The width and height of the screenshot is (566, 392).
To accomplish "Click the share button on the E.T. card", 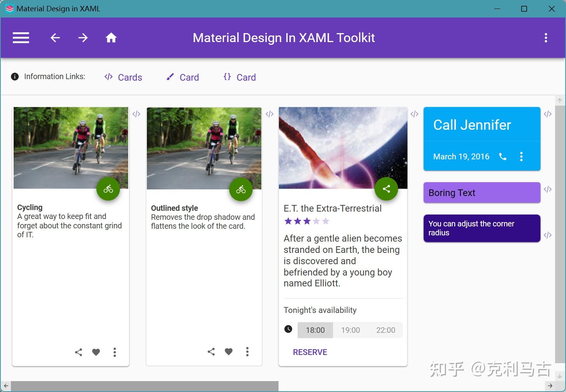I will 386,188.
